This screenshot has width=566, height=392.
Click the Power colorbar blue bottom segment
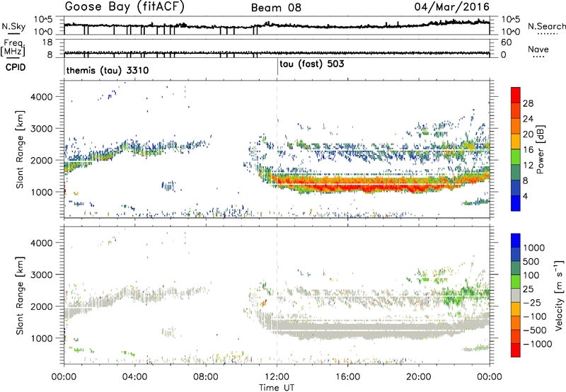tap(516, 203)
